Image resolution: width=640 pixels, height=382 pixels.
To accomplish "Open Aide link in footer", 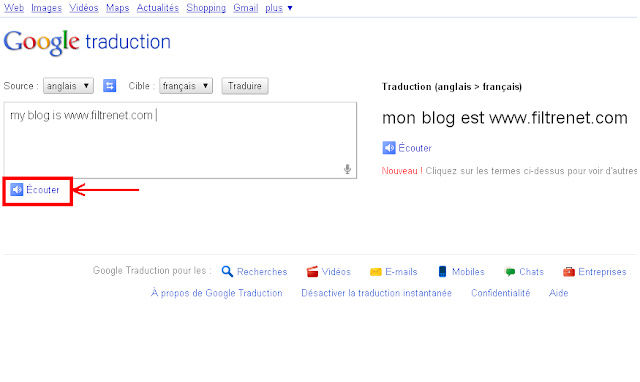I will coord(558,293).
